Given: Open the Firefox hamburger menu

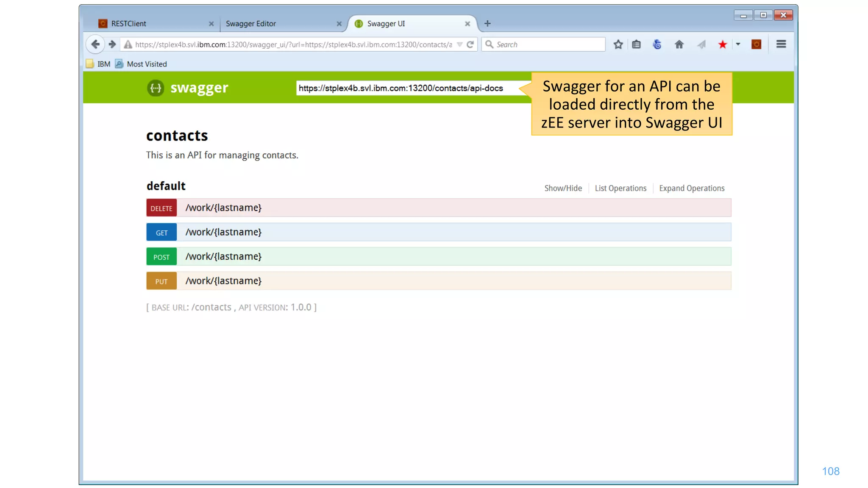Looking at the screenshot, I should [781, 44].
